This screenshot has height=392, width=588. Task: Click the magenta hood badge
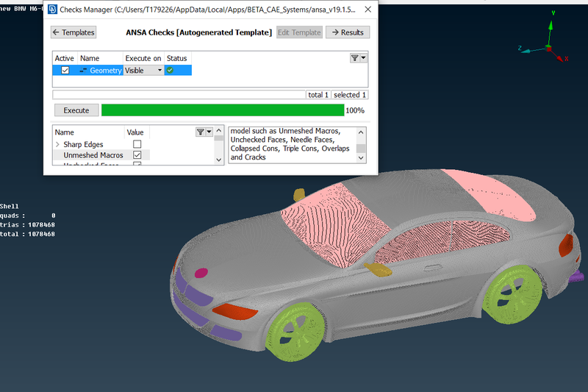(201, 273)
